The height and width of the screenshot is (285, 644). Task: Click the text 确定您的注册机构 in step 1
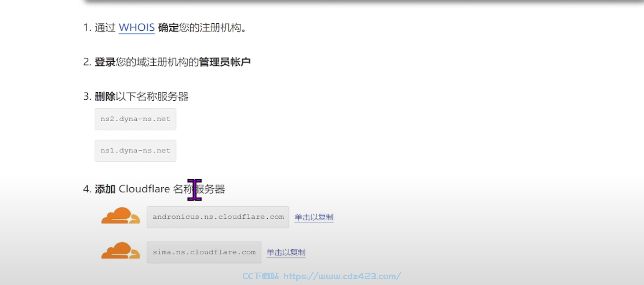pos(200,28)
